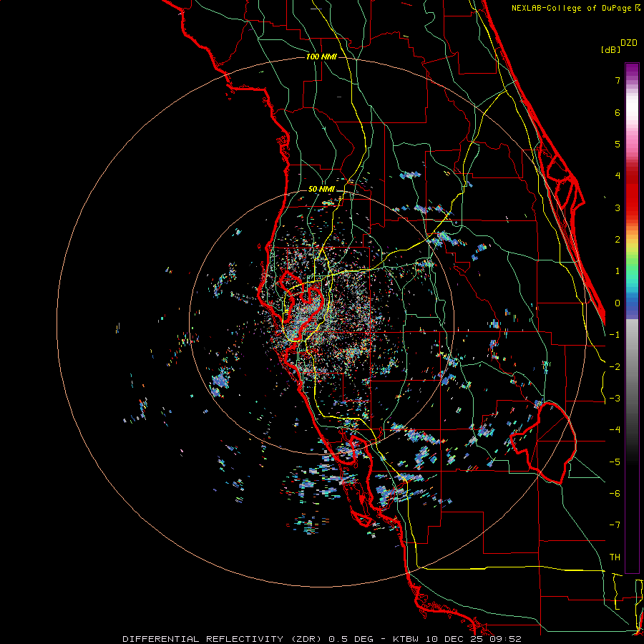Click the -4 value on color scale

[x=615, y=430]
